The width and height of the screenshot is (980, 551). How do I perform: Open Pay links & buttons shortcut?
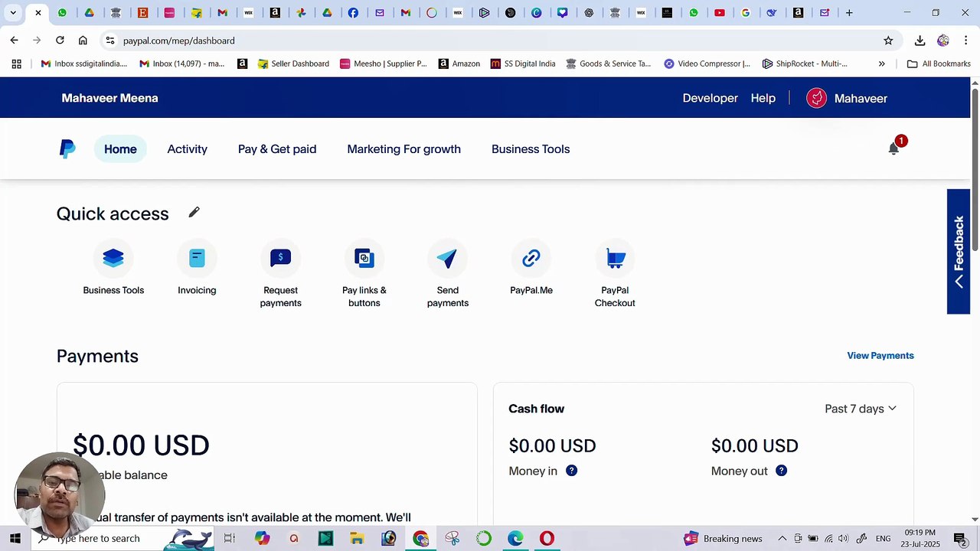click(x=364, y=258)
